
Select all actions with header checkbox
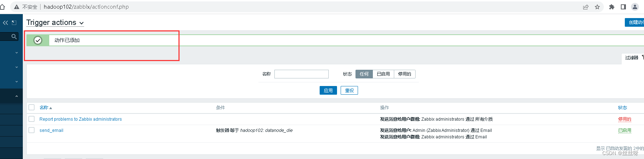[x=31, y=107]
